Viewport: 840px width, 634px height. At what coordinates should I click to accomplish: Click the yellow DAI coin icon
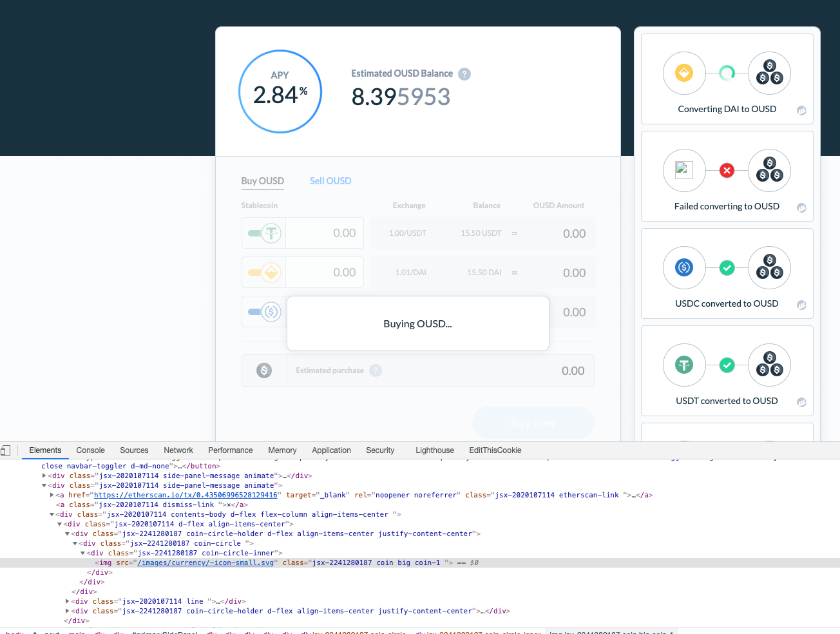(684, 73)
